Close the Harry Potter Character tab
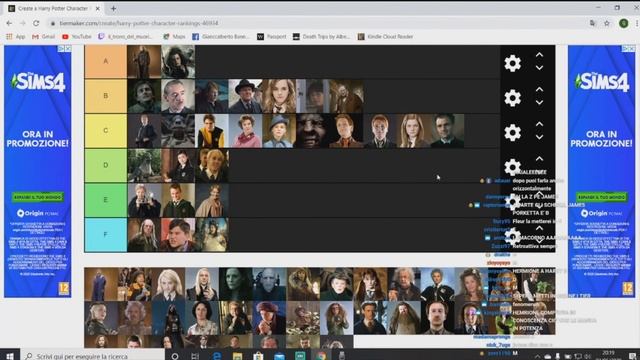 pyautogui.click(x=98, y=8)
